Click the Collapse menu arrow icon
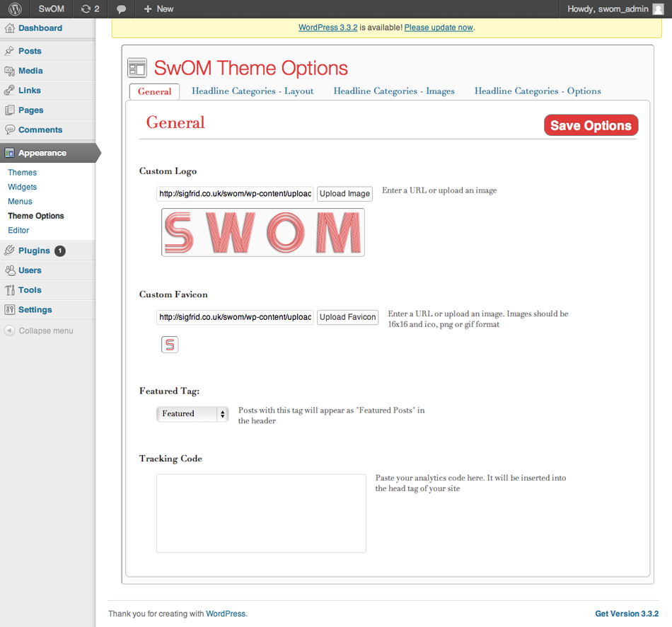This screenshot has height=627, width=672. [9, 330]
